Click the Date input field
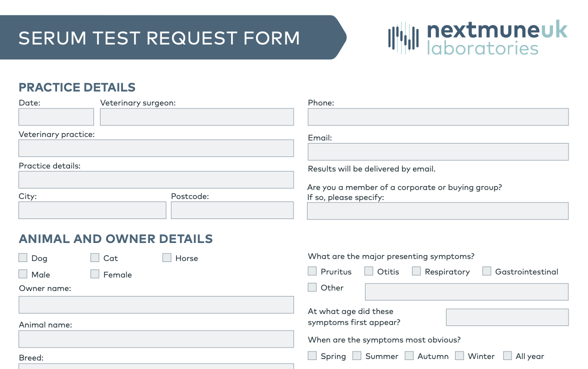This screenshot has height=369, width=588. pyautogui.click(x=56, y=117)
